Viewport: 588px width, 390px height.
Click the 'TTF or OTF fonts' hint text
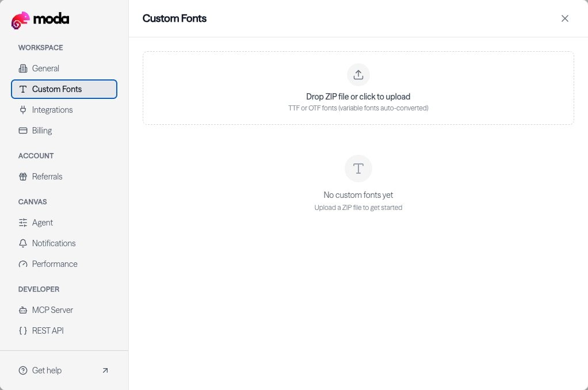point(358,108)
